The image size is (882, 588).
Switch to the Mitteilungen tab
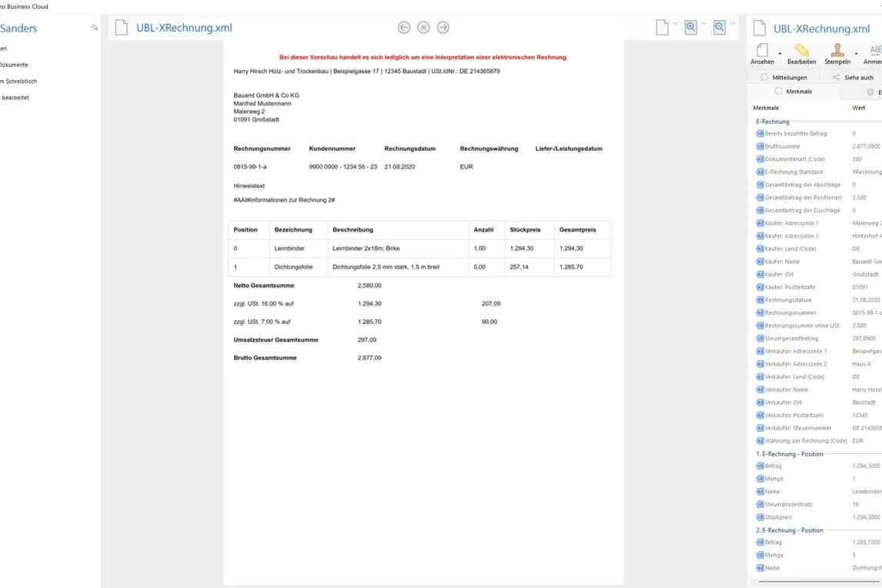pyautogui.click(x=784, y=78)
